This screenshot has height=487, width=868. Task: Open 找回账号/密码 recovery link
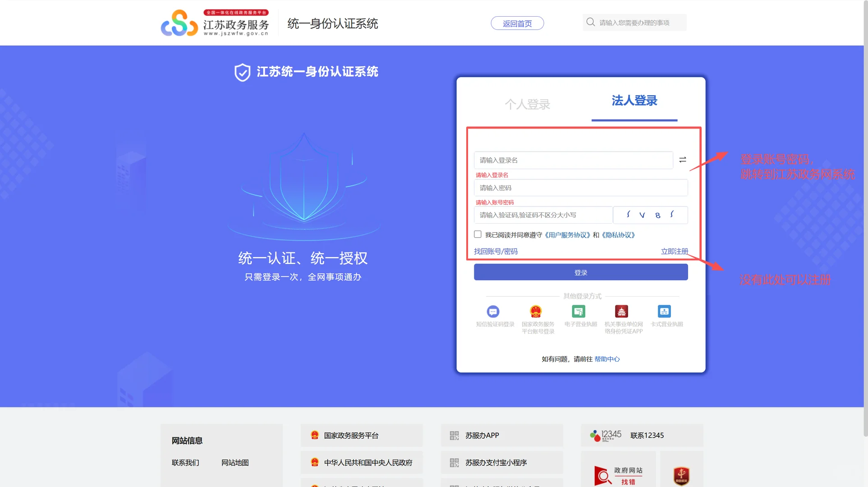[x=496, y=251]
